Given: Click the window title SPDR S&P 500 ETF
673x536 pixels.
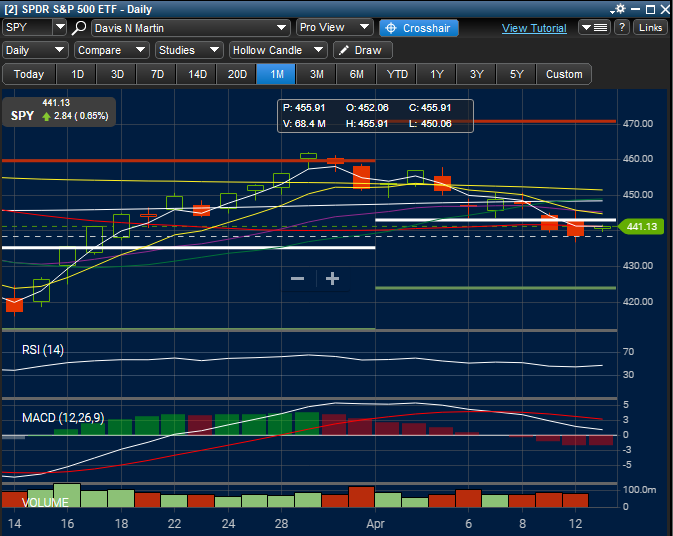Looking at the screenshot, I should click(x=70, y=9).
